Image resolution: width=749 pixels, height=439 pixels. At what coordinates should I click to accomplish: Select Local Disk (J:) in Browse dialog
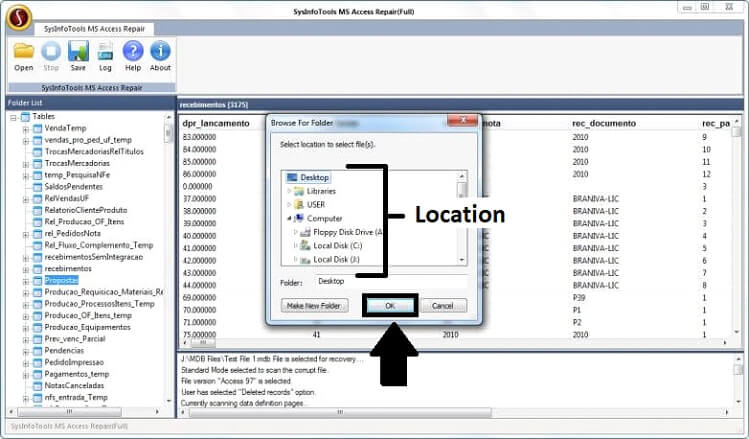[336, 259]
